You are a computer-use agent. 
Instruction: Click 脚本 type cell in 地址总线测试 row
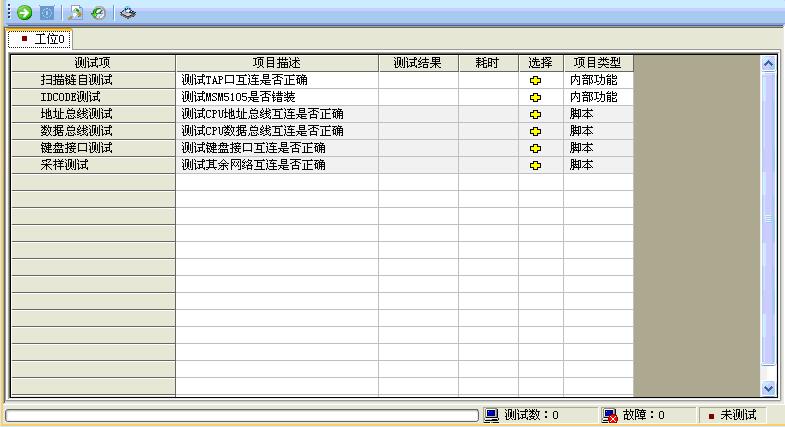click(x=598, y=114)
